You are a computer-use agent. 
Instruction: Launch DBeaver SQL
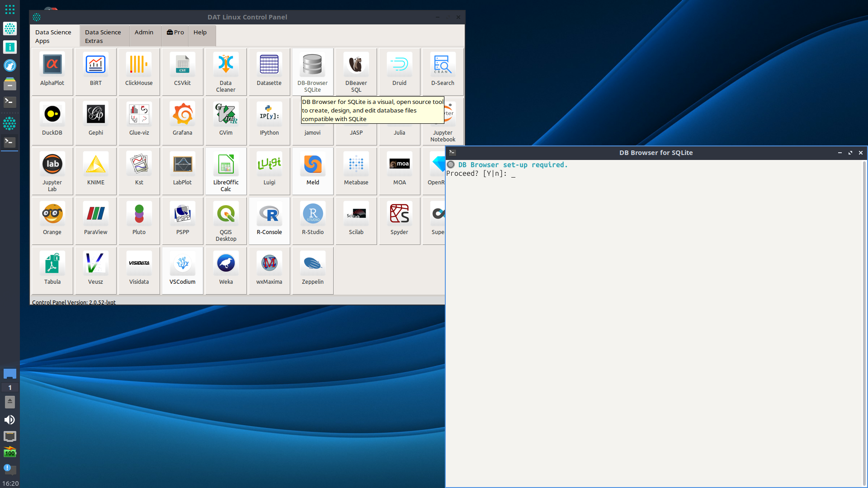pyautogui.click(x=356, y=71)
